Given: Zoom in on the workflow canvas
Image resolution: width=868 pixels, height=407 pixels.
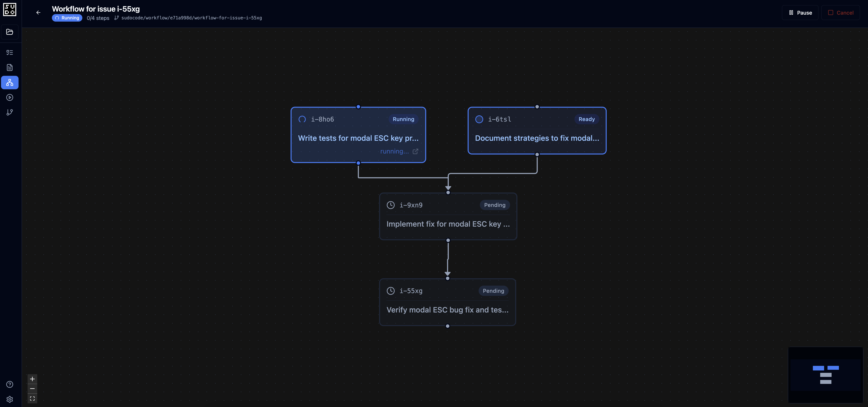Looking at the screenshot, I should click(x=32, y=379).
